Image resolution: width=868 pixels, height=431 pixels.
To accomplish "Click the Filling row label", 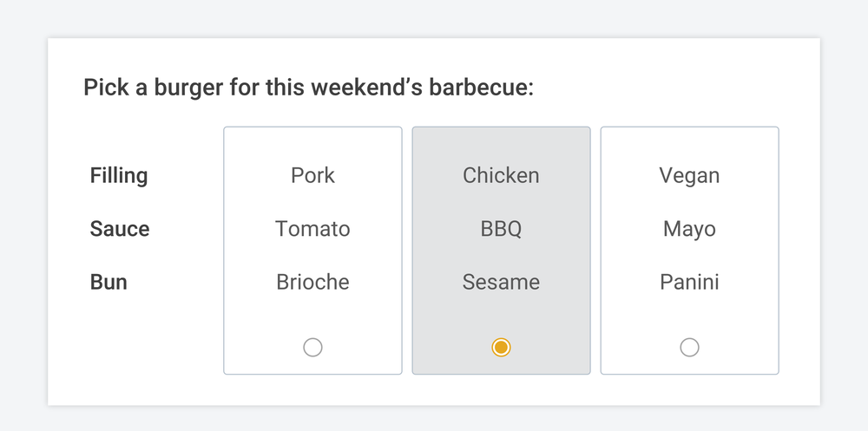I will coord(119,175).
